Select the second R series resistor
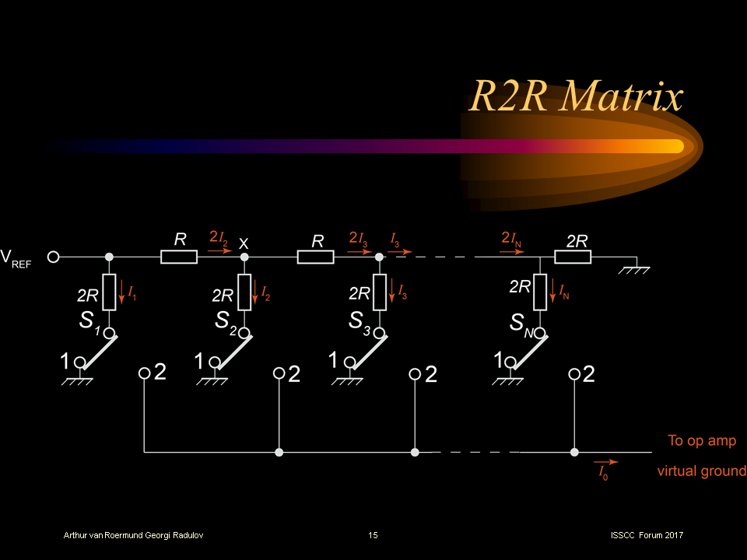The width and height of the screenshot is (747, 560). point(315,257)
